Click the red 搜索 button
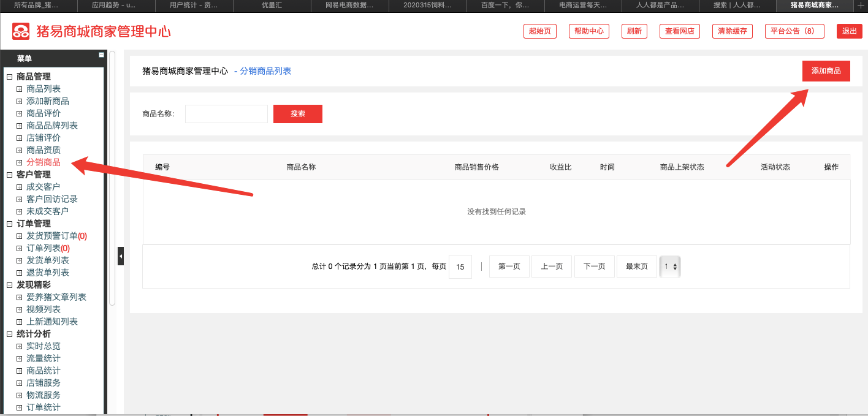 point(298,114)
